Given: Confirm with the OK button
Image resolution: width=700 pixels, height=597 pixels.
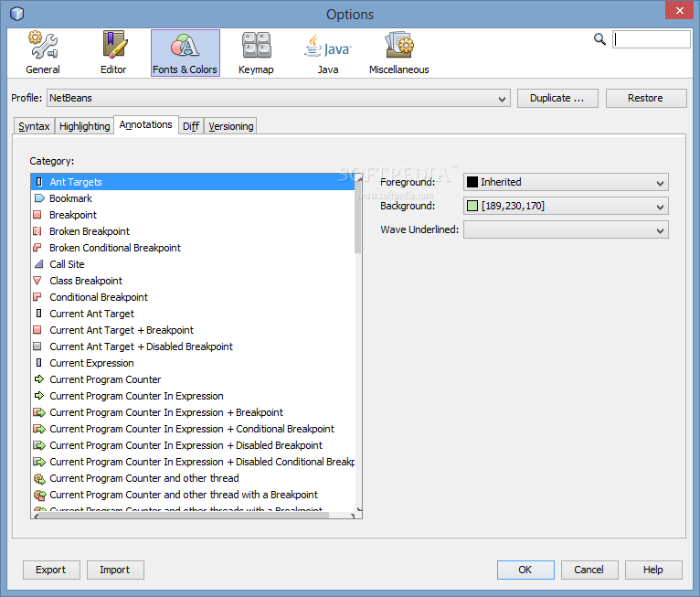Looking at the screenshot, I should click(x=525, y=570).
